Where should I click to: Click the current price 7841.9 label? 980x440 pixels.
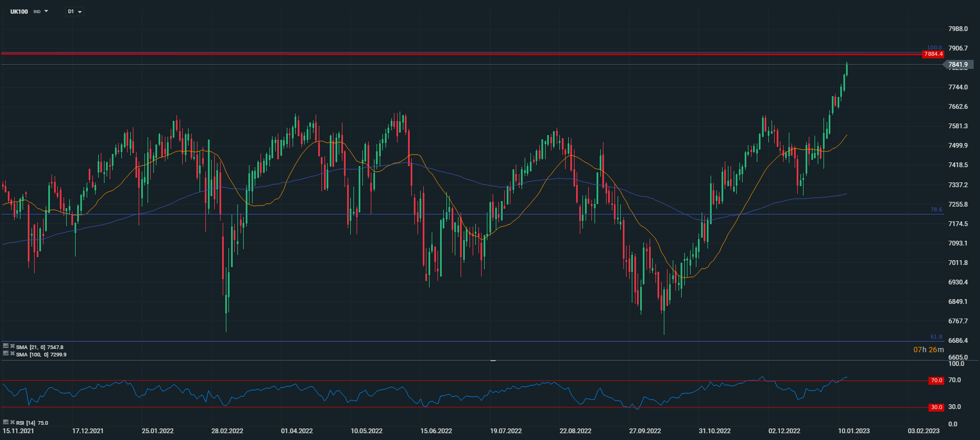957,65
